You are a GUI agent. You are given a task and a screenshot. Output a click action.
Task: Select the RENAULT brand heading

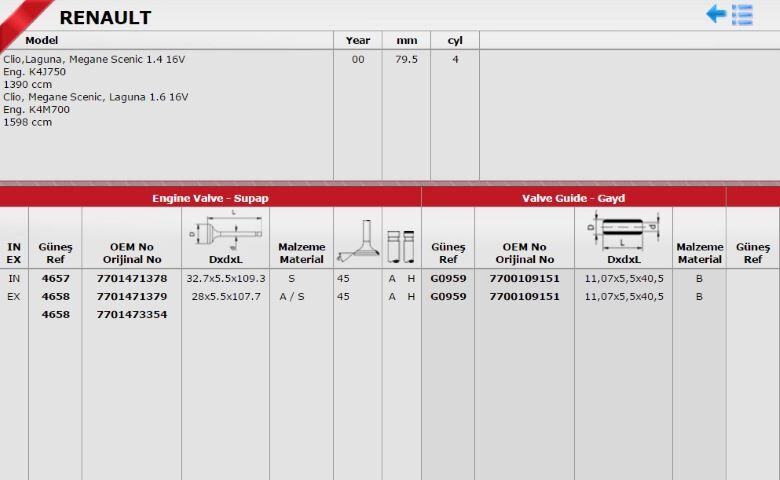coord(105,18)
